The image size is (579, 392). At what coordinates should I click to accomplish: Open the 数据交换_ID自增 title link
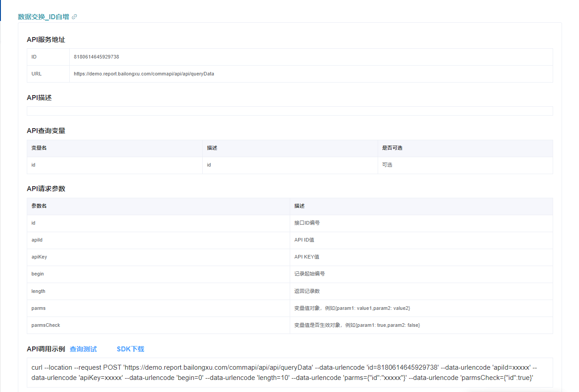43,17
